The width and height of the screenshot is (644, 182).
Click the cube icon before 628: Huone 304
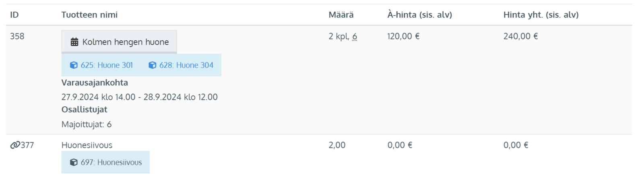(x=152, y=65)
